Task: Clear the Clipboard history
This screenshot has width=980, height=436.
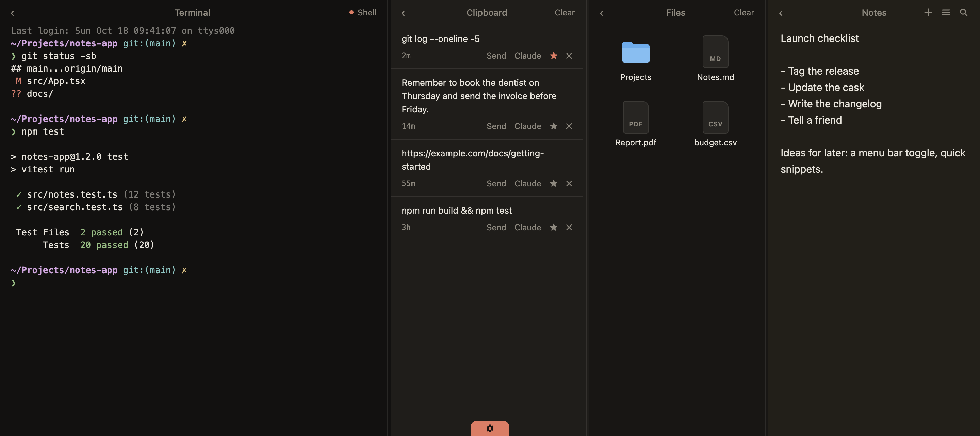Action: 565,13
